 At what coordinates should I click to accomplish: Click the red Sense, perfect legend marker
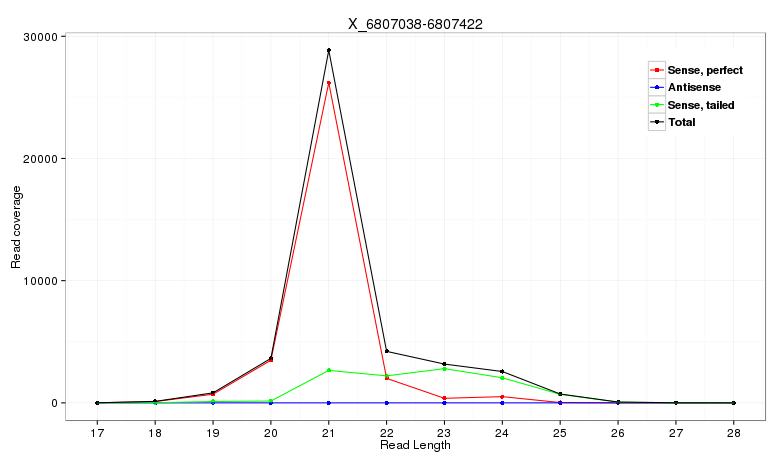point(657,70)
